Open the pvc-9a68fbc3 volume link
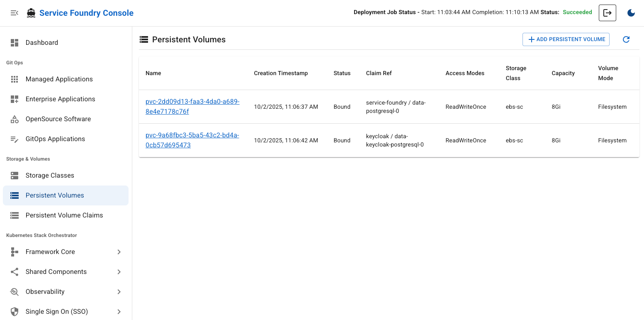The height and width of the screenshot is (320, 644). 192,140
